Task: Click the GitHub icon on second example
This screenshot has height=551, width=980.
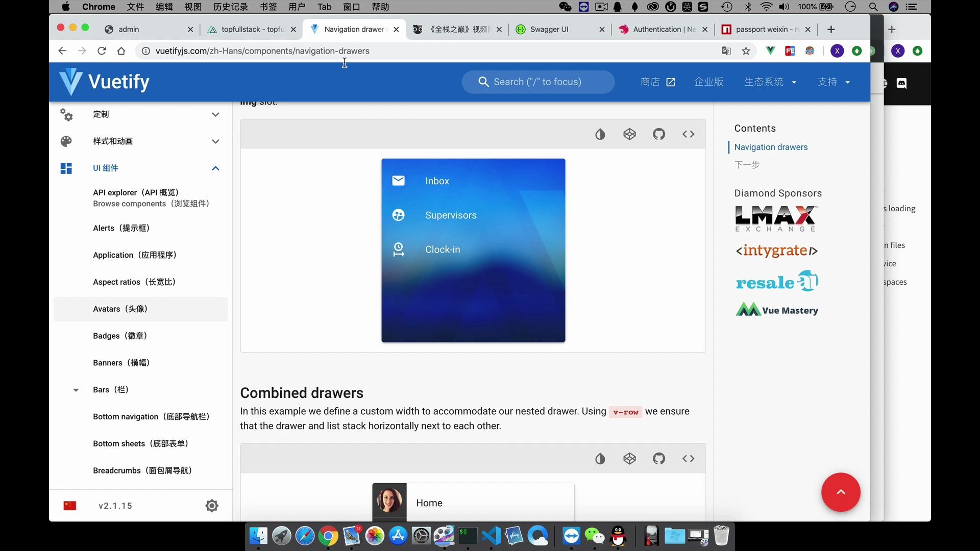Action: tap(659, 458)
